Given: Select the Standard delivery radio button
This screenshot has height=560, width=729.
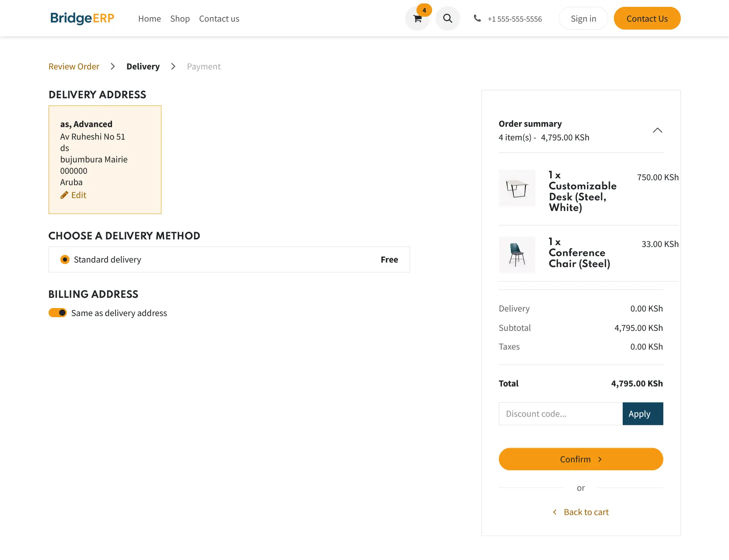Looking at the screenshot, I should coord(65,260).
